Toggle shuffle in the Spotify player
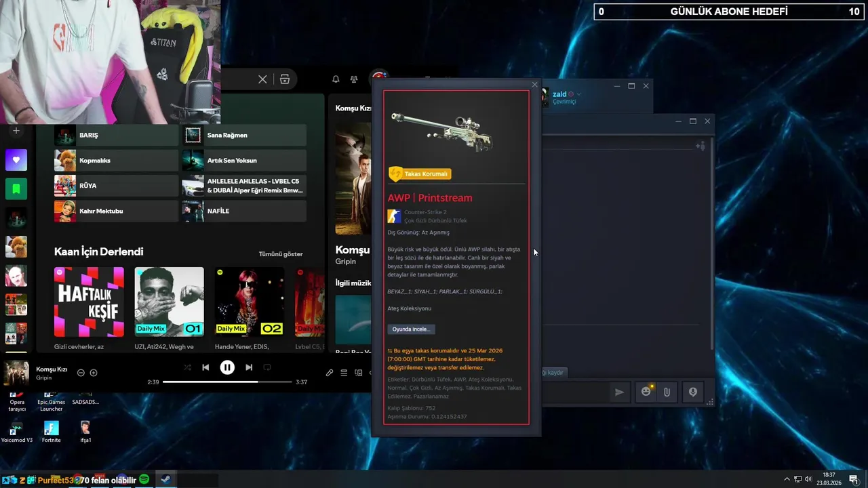 point(187,367)
